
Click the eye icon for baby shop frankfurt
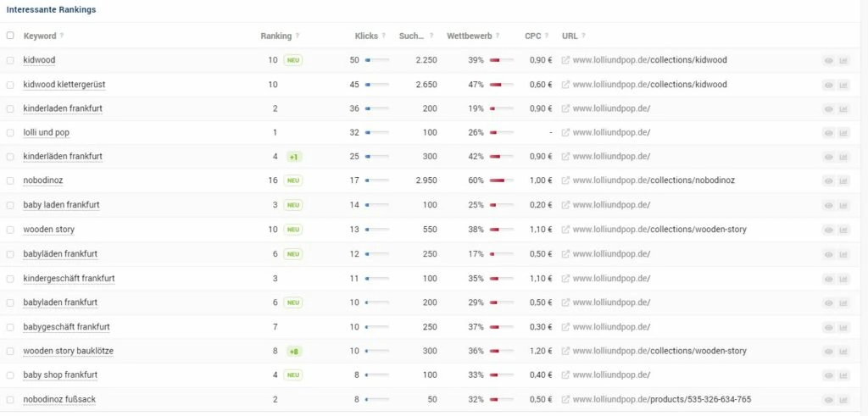828,375
